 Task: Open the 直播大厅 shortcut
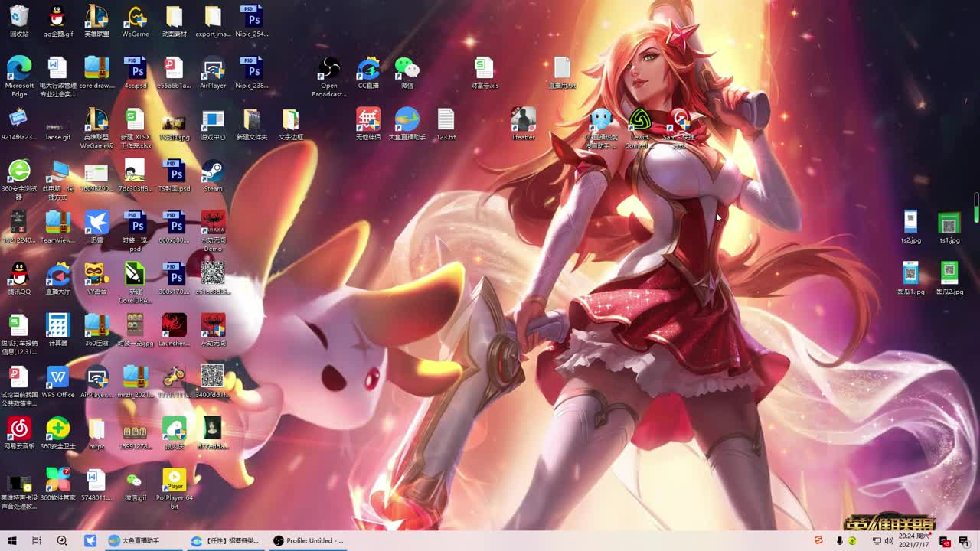click(x=57, y=274)
